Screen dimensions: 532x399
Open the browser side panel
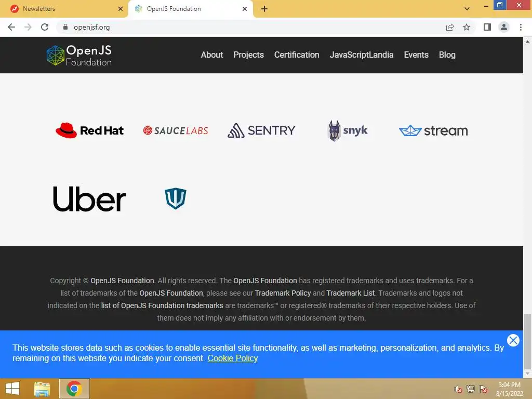[x=487, y=27]
